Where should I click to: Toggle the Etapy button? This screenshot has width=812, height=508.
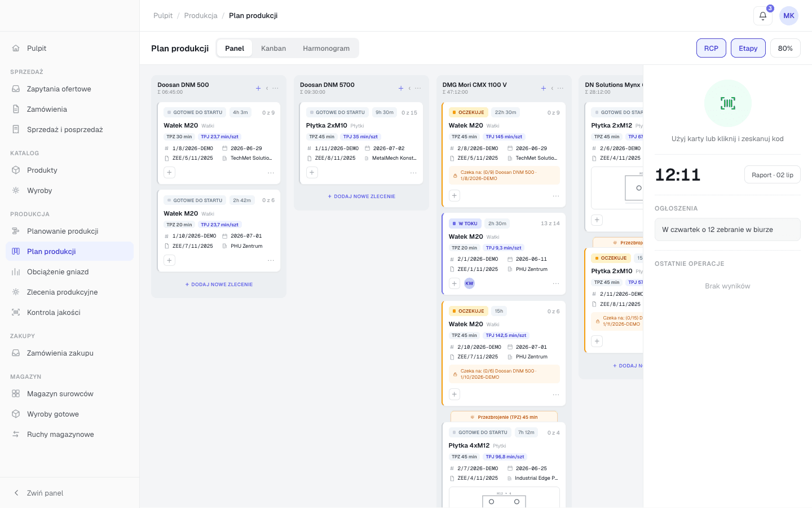[748, 48]
